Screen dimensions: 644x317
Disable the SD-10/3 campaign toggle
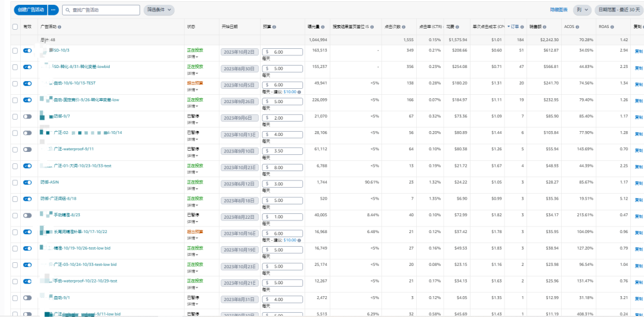click(x=27, y=51)
